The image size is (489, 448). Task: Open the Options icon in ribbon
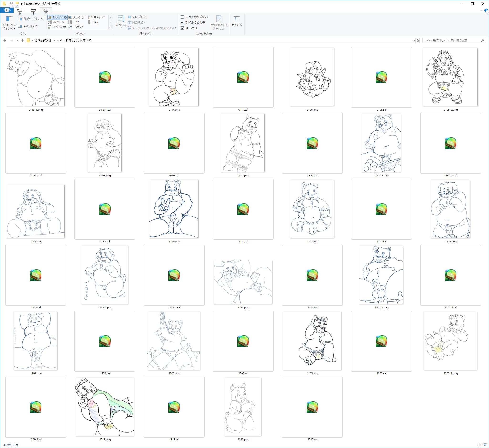click(x=237, y=19)
